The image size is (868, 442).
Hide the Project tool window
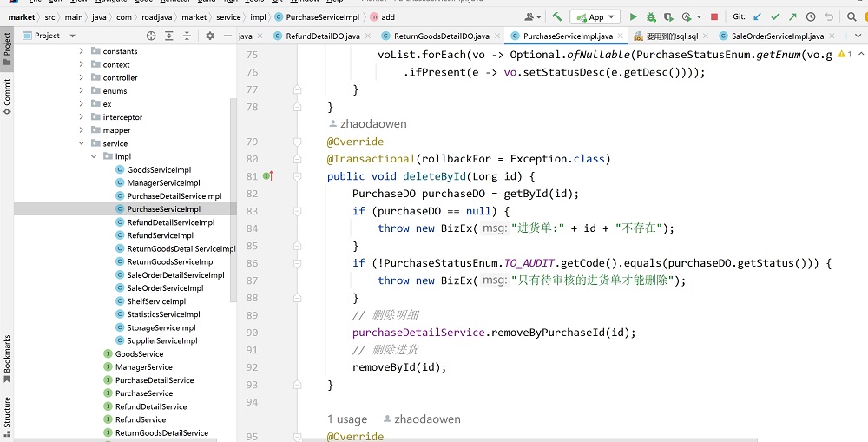tap(227, 36)
